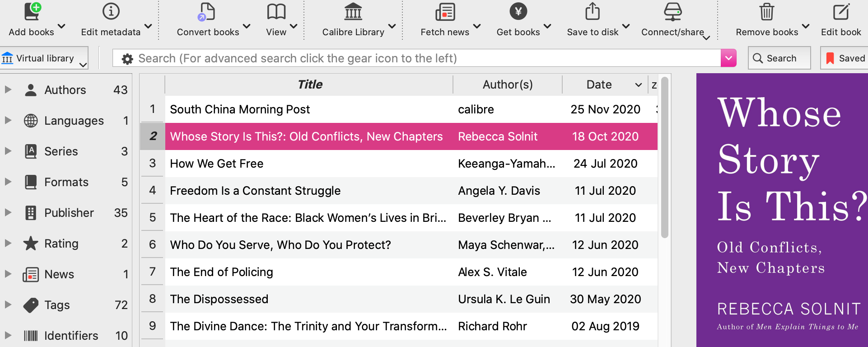This screenshot has width=868, height=347.
Task: Sort by the Date column header
Action: click(x=605, y=84)
